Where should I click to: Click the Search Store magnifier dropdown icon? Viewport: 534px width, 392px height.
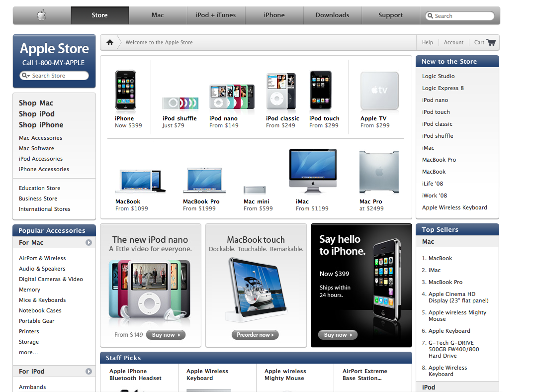pos(26,76)
